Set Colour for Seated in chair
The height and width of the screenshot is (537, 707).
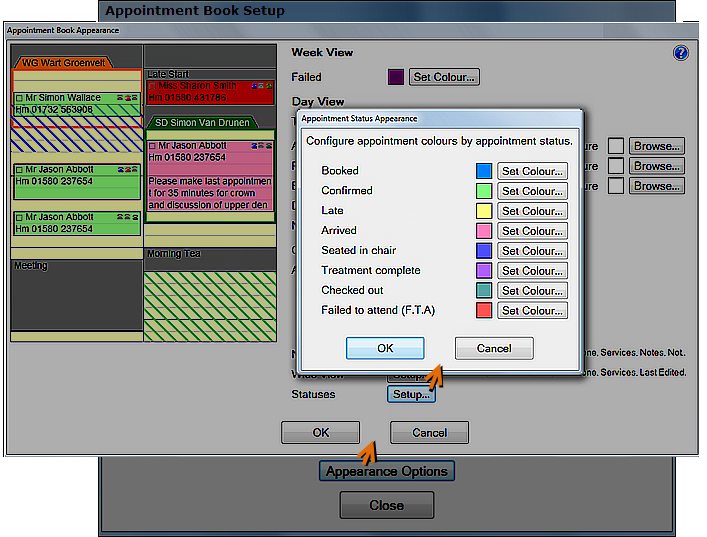click(x=532, y=251)
